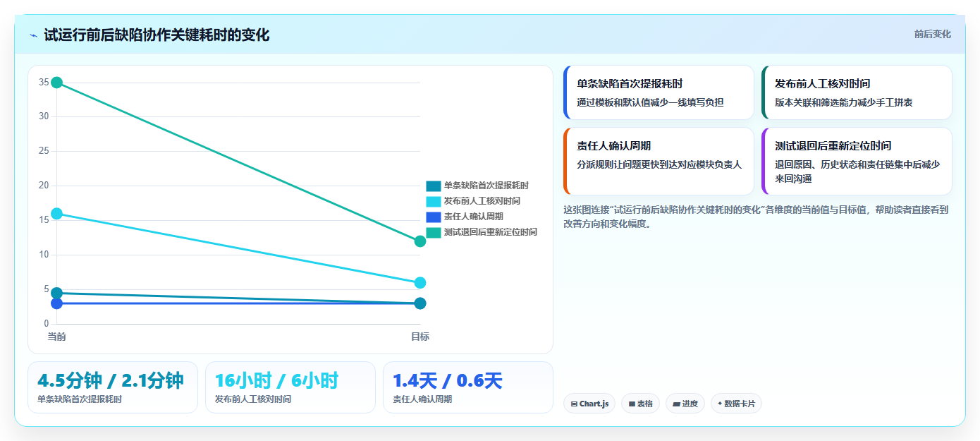Click the text 通过模板和默认值减少一线填写负担
This screenshot has height=441, width=980.
[x=650, y=102]
